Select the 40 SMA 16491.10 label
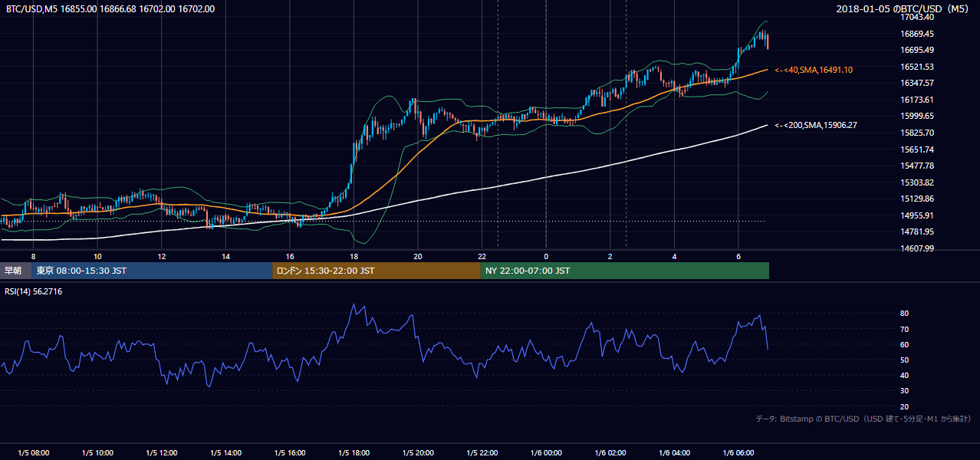Image resolution: width=980 pixels, height=460 pixels. point(814,70)
